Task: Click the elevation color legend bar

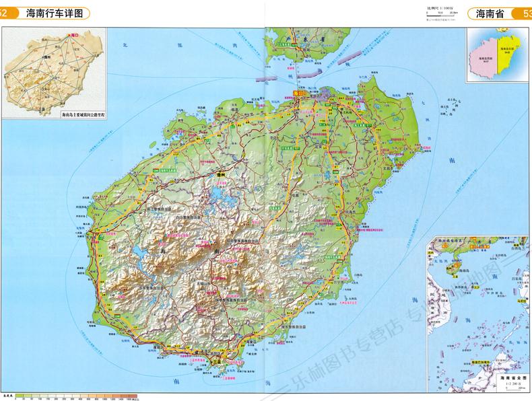Action: click(x=76, y=396)
